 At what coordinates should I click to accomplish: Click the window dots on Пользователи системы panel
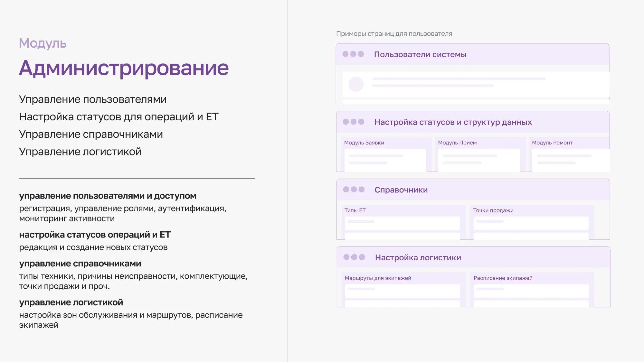(x=354, y=54)
